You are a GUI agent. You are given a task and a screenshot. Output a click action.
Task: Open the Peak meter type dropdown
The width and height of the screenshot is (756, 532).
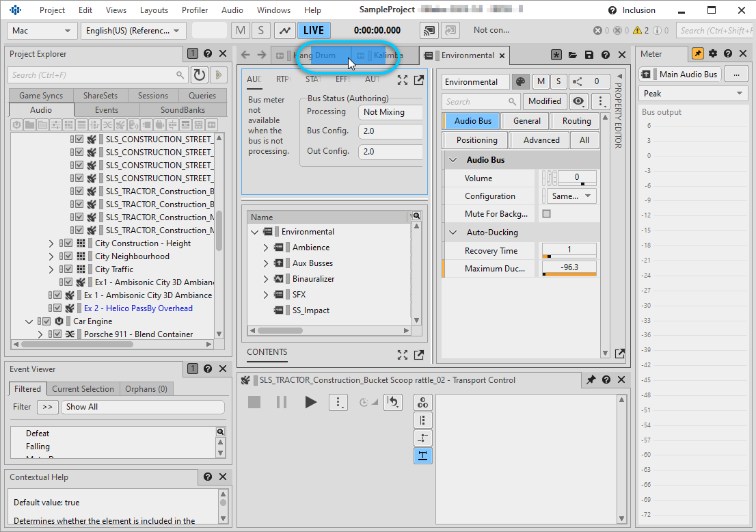[693, 94]
